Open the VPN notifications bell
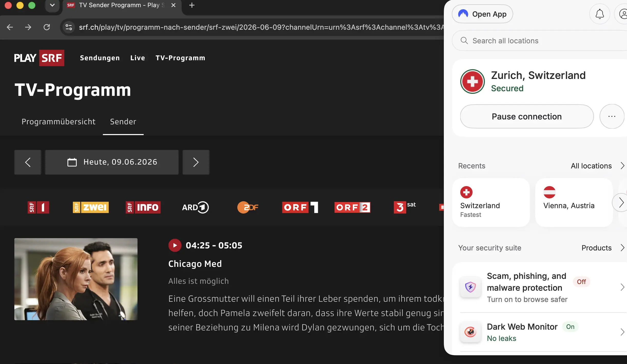Image resolution: width=627 pixels, height=364 pixels. pos(600,14)
